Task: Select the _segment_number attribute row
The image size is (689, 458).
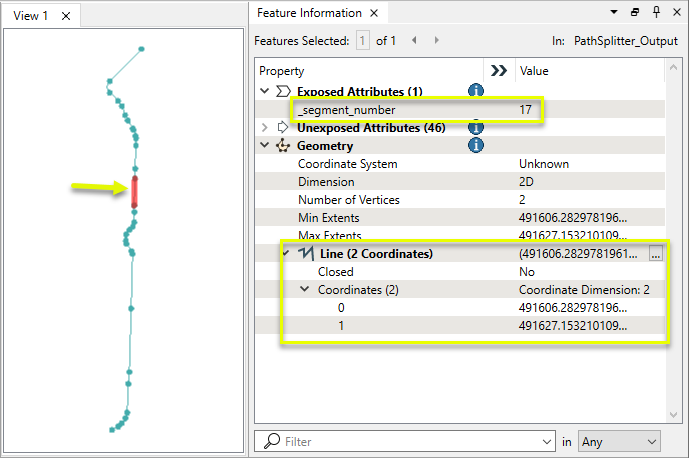Action: click(346, 109)
